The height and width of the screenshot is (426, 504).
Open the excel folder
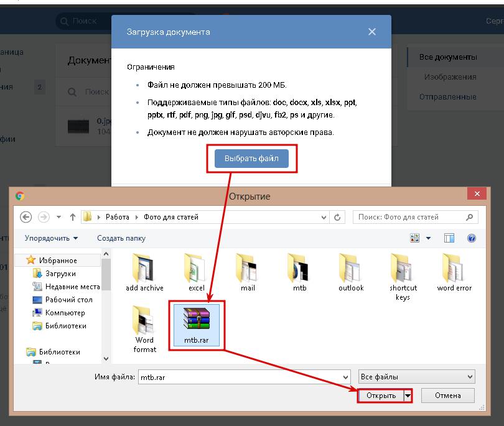(197, 272)
